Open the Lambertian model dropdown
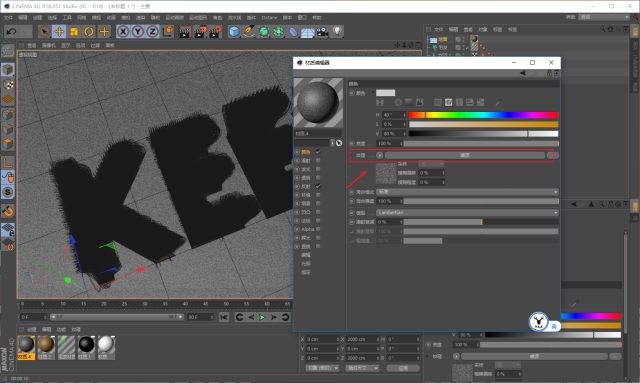Screen dimensions: 640x383 pyautogui.click(x=467, y=213)
